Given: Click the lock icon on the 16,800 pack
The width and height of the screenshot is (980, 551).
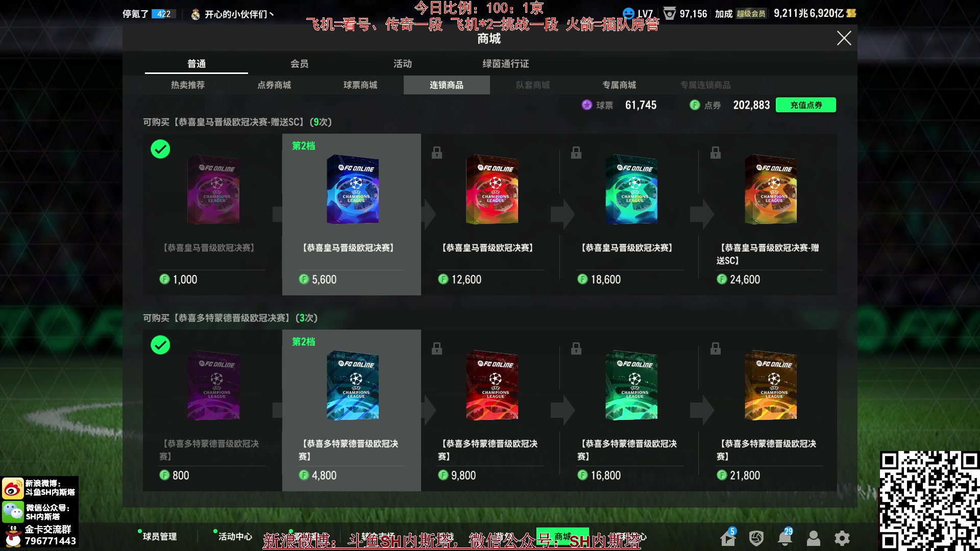Looking at the screenshot, I should [x=576, y=348].
